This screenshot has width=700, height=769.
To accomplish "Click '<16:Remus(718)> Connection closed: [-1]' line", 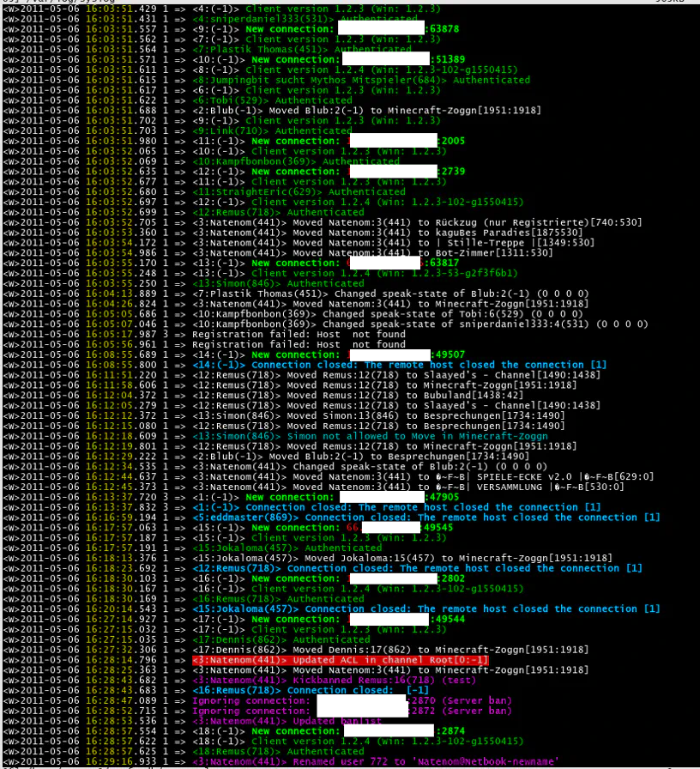I will [311, 691].
